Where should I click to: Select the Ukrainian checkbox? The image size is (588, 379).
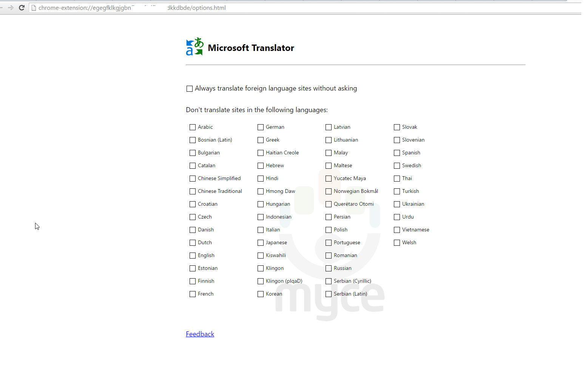397,204
